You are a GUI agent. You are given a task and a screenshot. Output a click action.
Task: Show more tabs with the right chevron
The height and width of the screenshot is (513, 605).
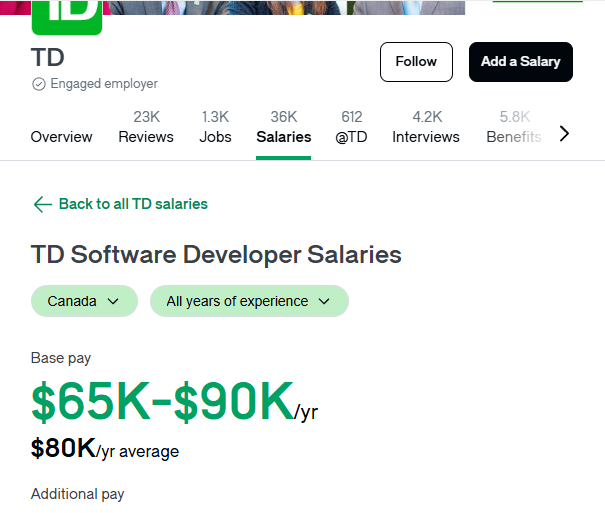click(564, 134)
